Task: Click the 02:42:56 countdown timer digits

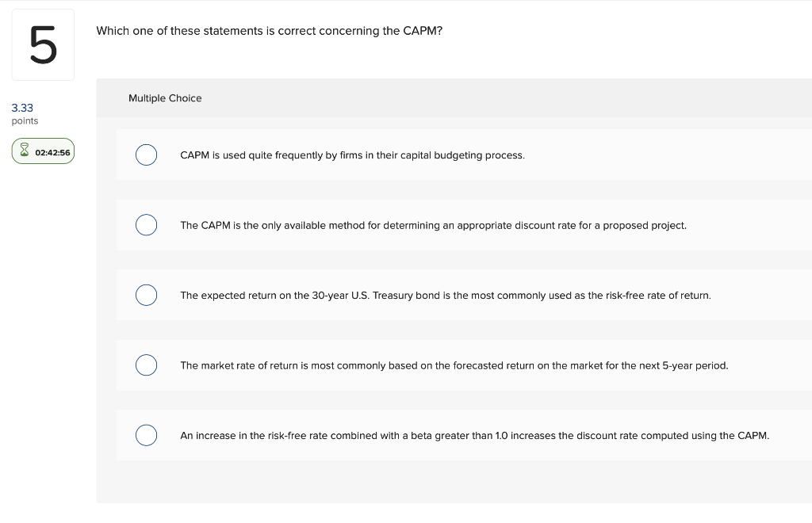Action: click(x=52, y=152)
